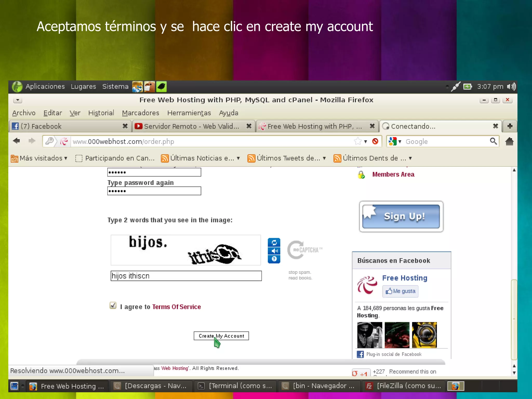532x399 pixels.
Task: Click the green leaf launcher in top panel
Action: click(161, 87)
